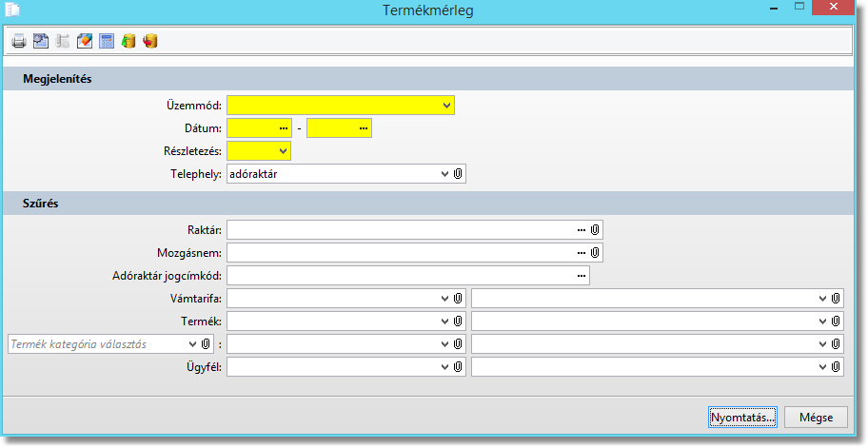Click paperclip of the first Vámtarifa combo
Screen dimensions: 868x448
pos(458,299)
